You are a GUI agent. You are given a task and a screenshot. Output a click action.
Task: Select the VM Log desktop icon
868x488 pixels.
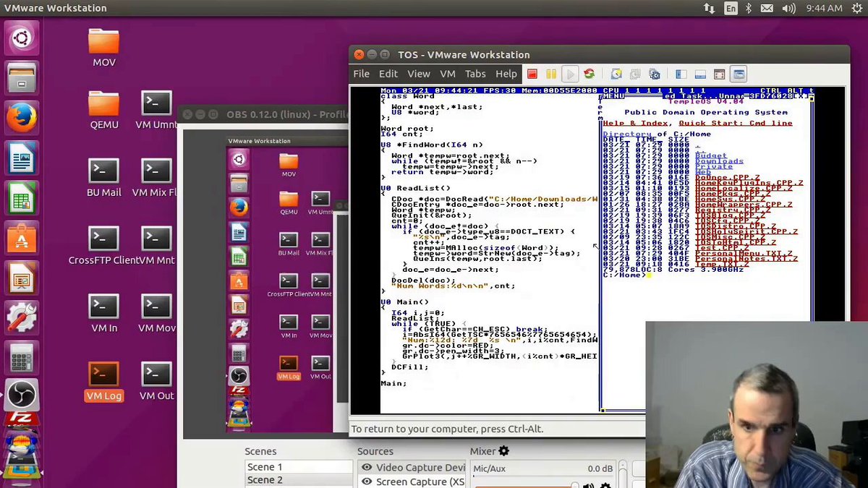pyautogui.click(x=103, y=382)
